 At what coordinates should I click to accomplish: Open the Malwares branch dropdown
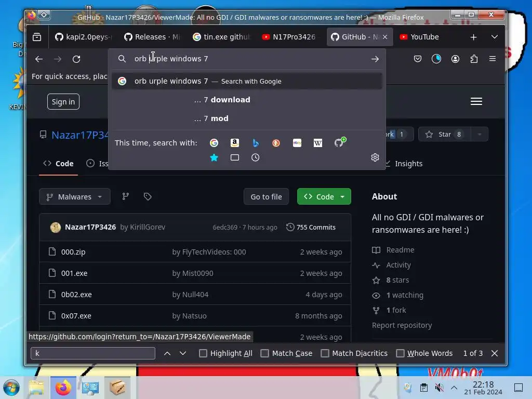click(75, 196)
